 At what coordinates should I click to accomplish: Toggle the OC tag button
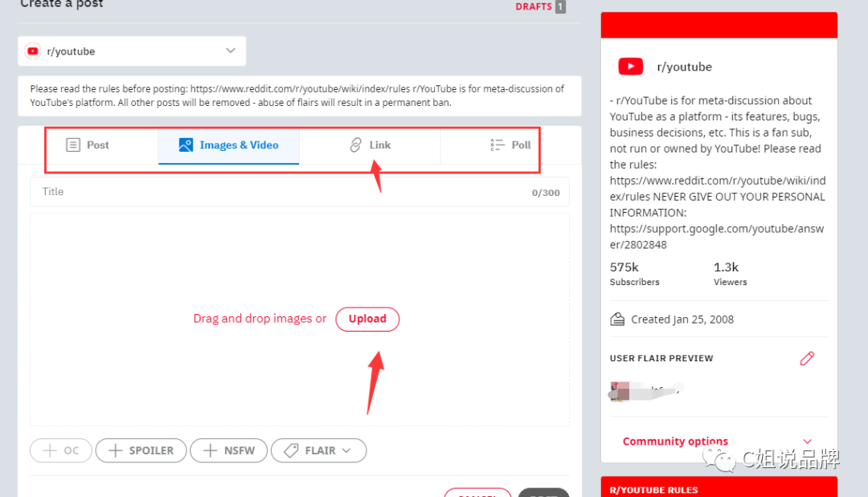click(61, 450)
